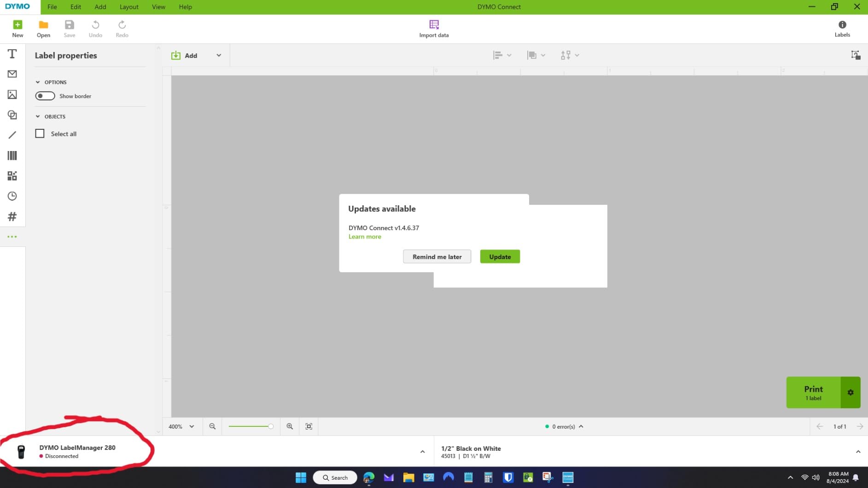Viewport: 868px width, 488px height.
Task: Select the Shape tool in the sidebar
Action: pos(12,115)
